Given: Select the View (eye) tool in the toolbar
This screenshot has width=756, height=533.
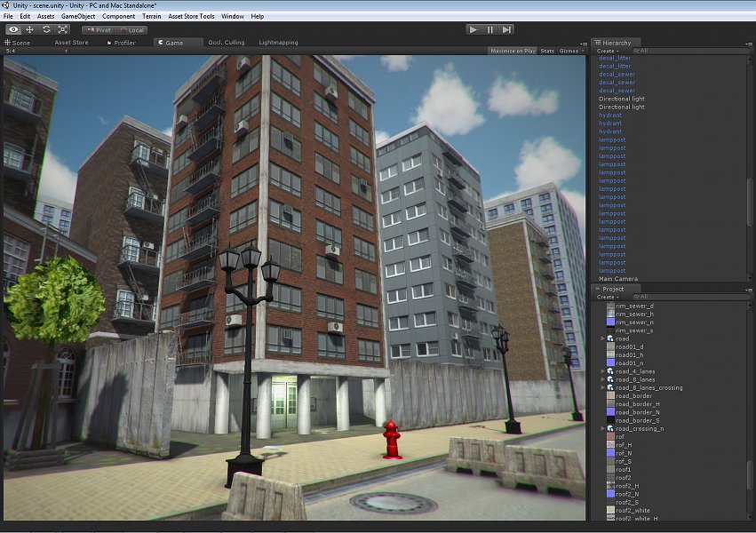Looking at the screenshot, I should (13, 30).
